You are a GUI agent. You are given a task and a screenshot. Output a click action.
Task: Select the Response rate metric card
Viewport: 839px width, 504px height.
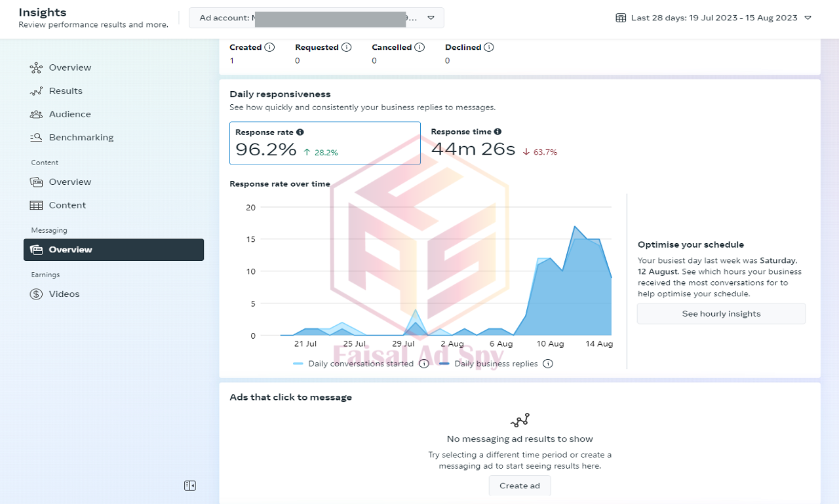tap(324, 143)
